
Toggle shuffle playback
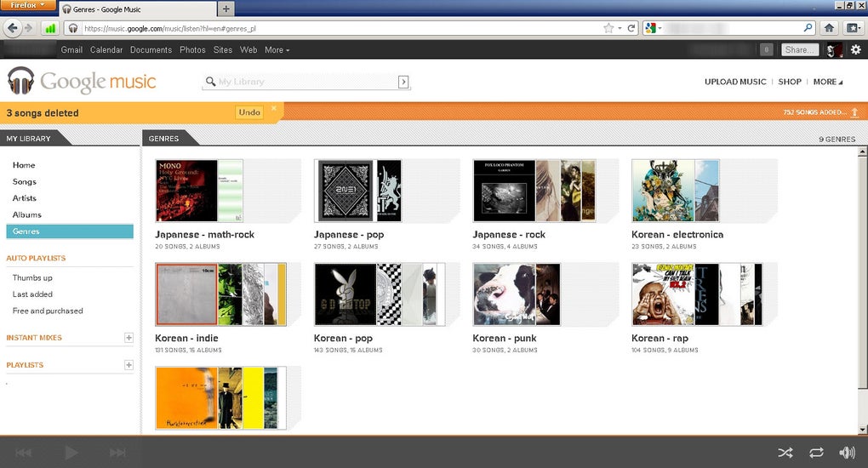[785, 453]
